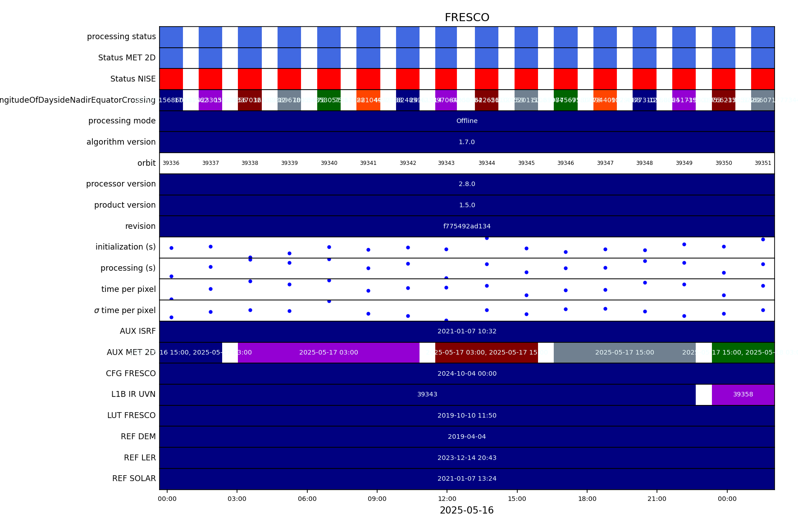Click the AUX ISRF value 2021-01-07 10:32
The width and height of the screenshot is (798, 532).
[467, 331]
